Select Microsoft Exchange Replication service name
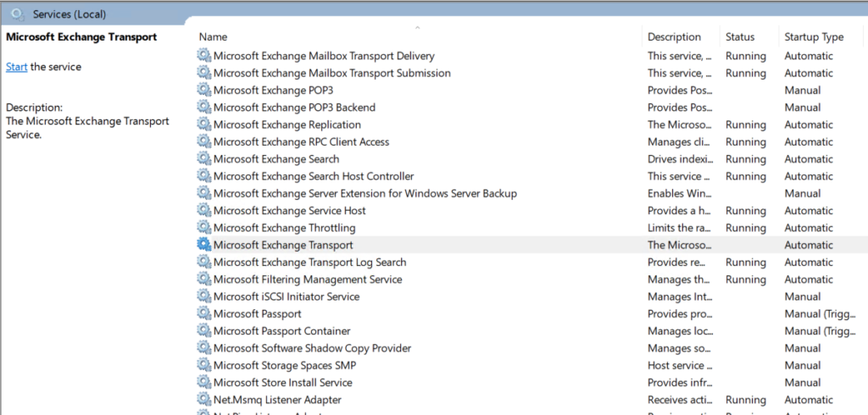Image resolution: width=868 pixels, height=415 pixels. pyautogui.click(x=287, y=125)
